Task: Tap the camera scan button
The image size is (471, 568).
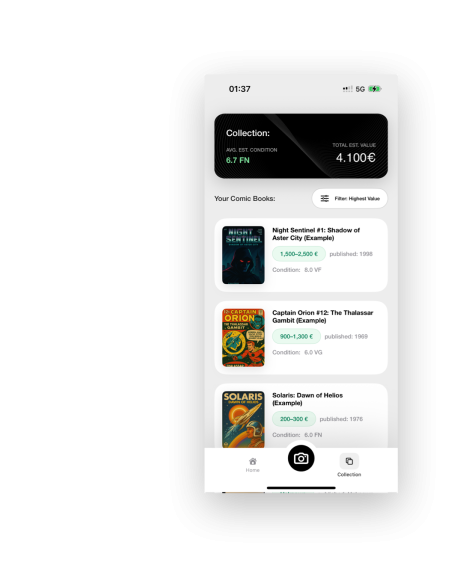Action: [x=301, y=458]
